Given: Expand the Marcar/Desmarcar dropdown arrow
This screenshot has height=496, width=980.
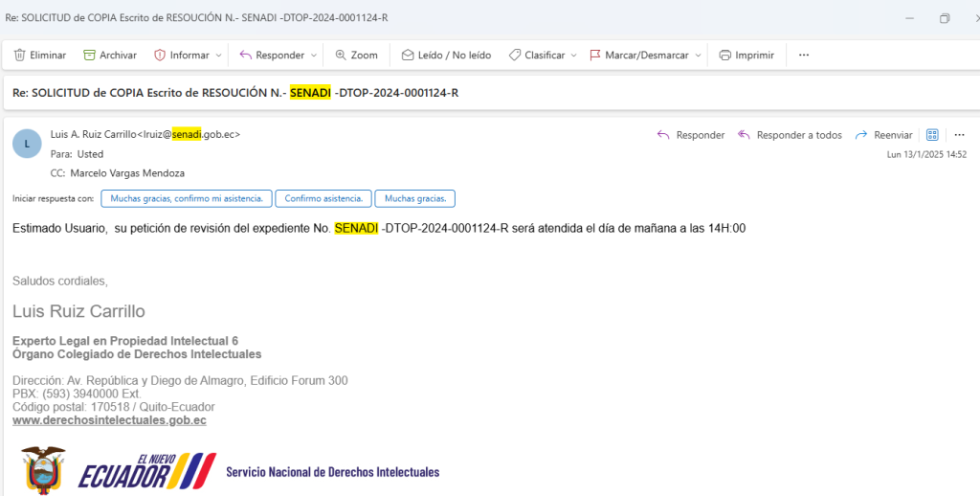Looking at the screenshot, I should pyautogui.click(x=699, y=56).
